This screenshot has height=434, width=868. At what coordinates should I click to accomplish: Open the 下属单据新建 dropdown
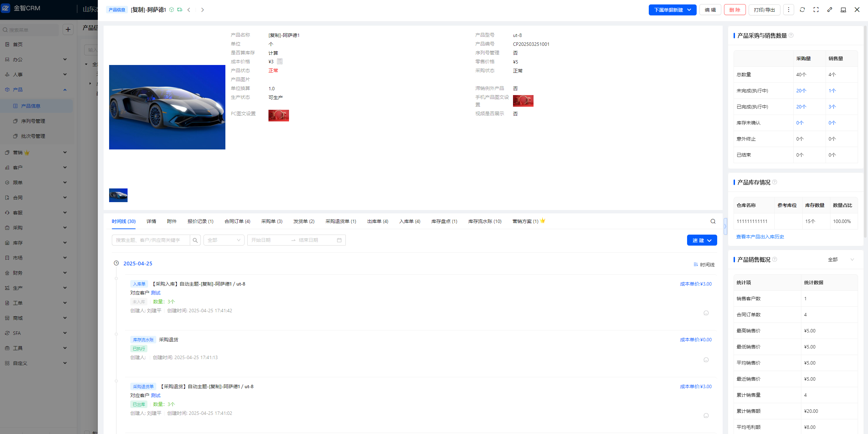point(672,10)
